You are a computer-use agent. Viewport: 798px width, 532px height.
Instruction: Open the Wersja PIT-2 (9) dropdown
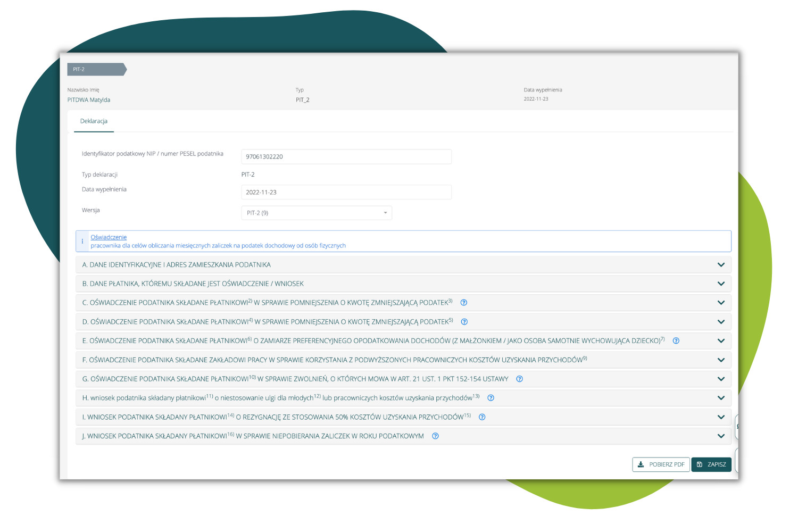click(316, 213)
